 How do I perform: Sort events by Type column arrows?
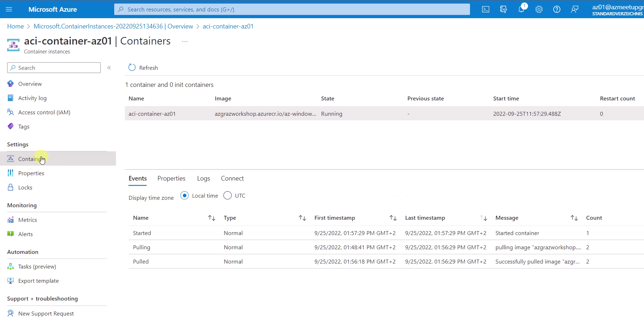(302, 218)
